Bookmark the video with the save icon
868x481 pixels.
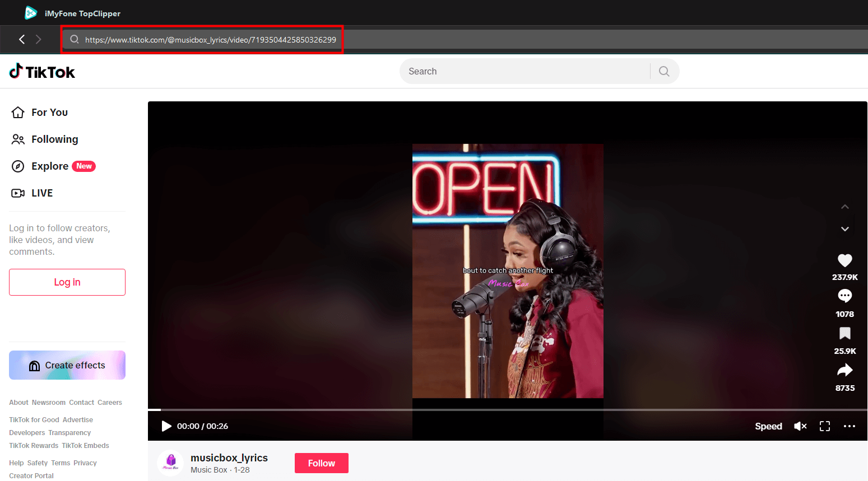coord(845,333)
